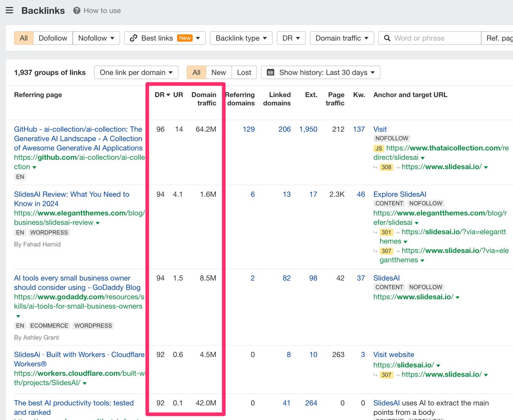Open SlidesAi Built with Workers Cloudflare link

tap(79, 359)
